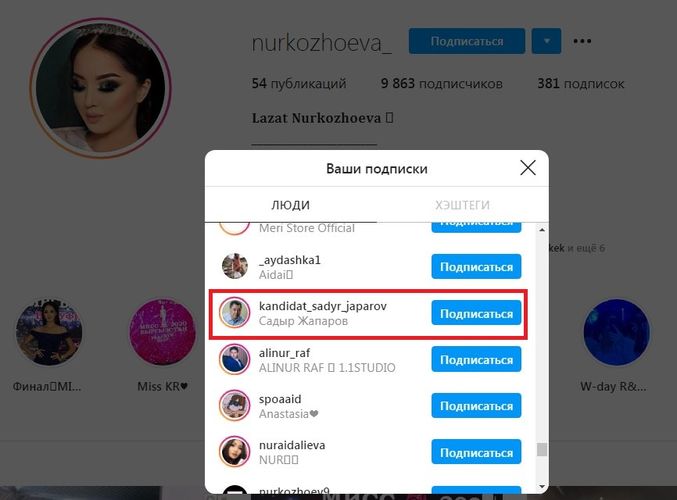Click the list scrollbar up arrow

click(542, 230)
